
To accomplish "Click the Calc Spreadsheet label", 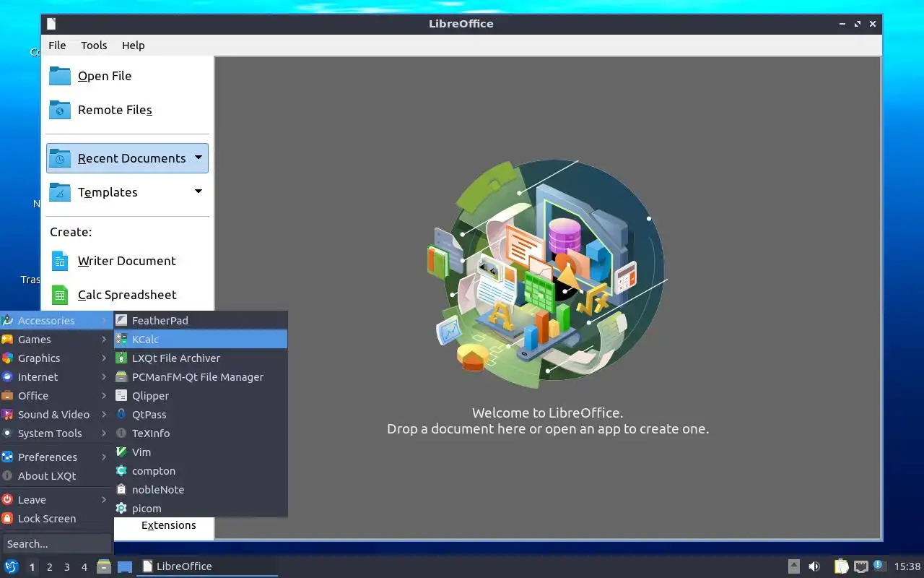I will tap(127, 295).
